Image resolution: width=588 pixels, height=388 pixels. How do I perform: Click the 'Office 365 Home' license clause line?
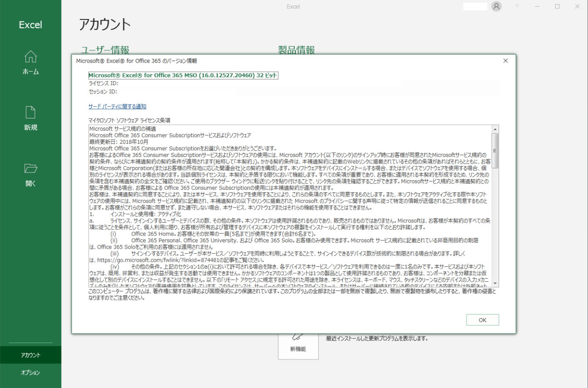(223, 234)
